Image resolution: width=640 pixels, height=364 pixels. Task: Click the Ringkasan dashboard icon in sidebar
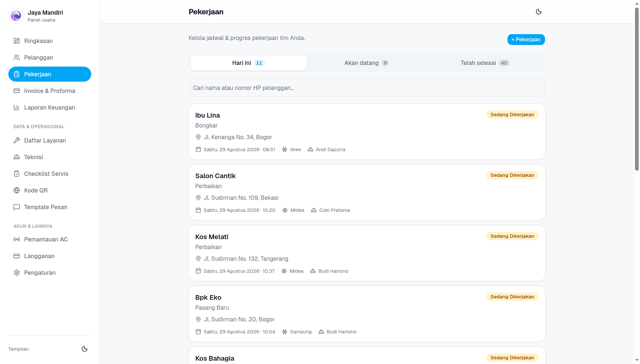coord(17,41)
